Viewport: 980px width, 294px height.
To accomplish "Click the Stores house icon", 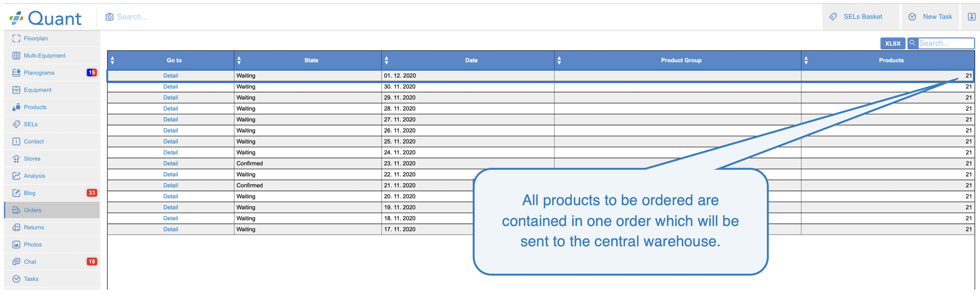I will [16, 159].
